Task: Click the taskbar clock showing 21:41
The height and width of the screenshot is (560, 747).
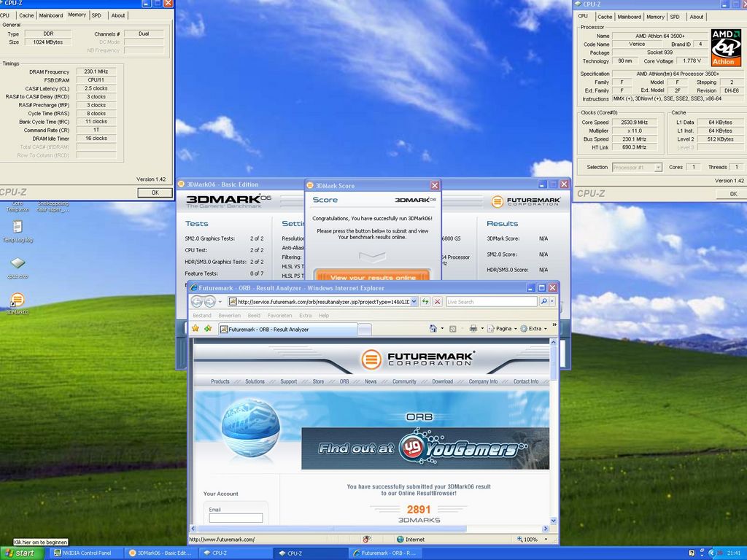Action: click(734, 553)
